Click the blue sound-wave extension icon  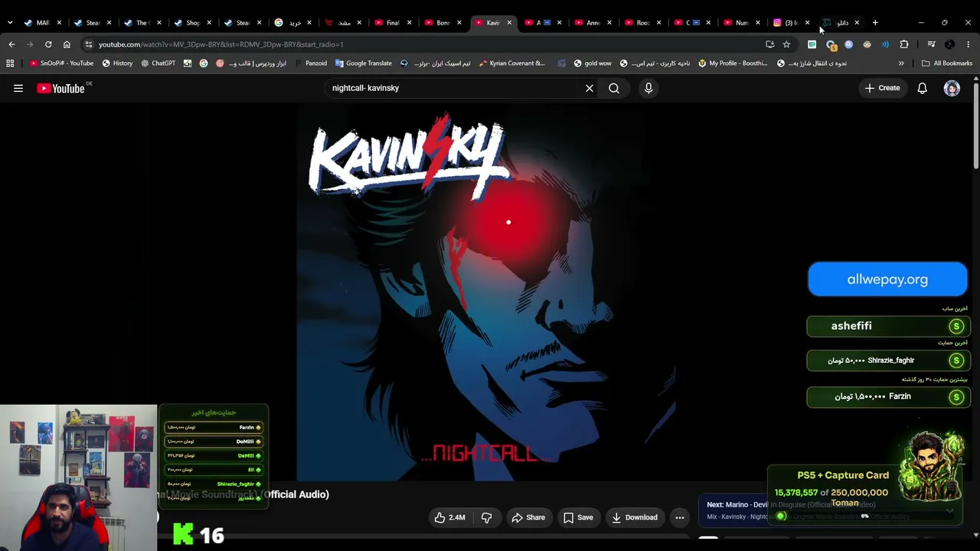[885, 44]
